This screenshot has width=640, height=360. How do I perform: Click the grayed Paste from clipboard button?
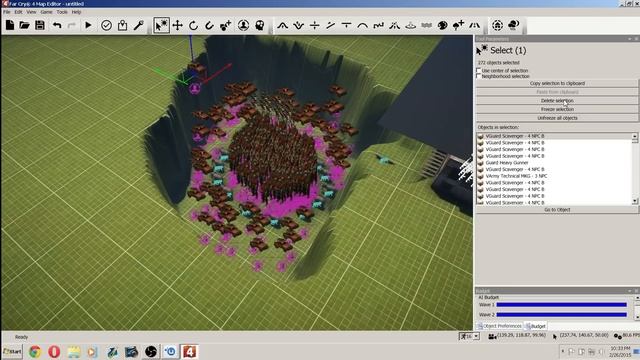(557, 92)
